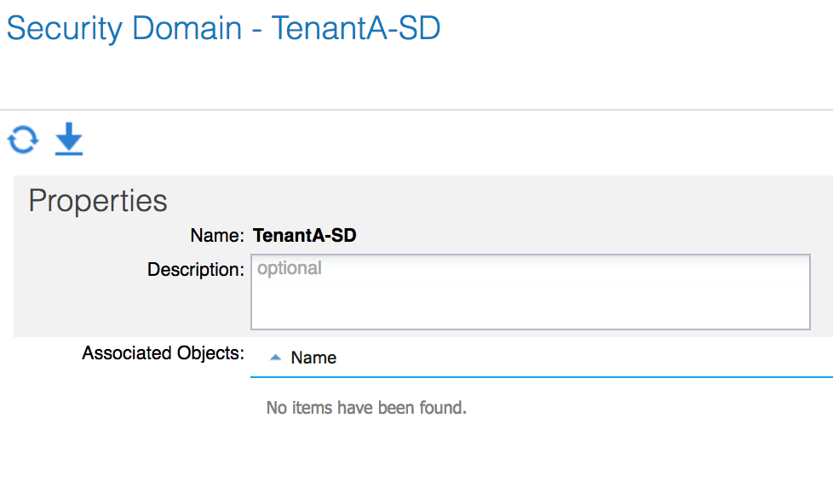Click the 'Associated Objects:' label

coord(163,352)
